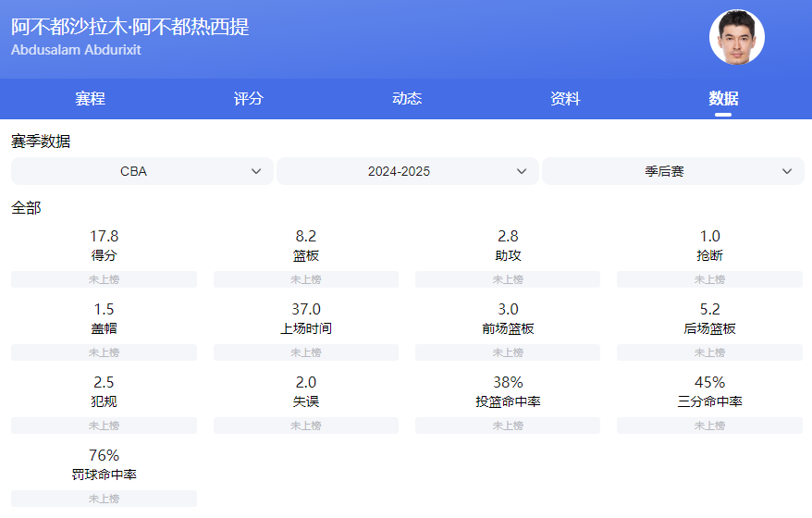The height and width of the screenshot is (518, 812).
Task: Click the 全部 section label
Action: (x=26, y=208)
